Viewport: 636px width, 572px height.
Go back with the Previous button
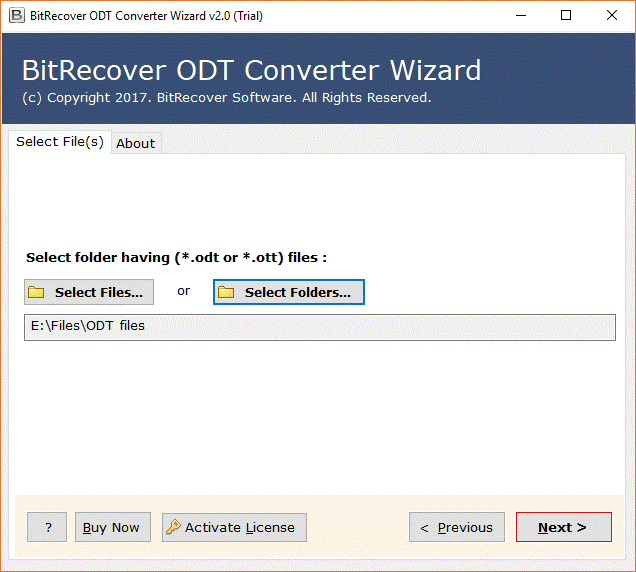point(455,528)
